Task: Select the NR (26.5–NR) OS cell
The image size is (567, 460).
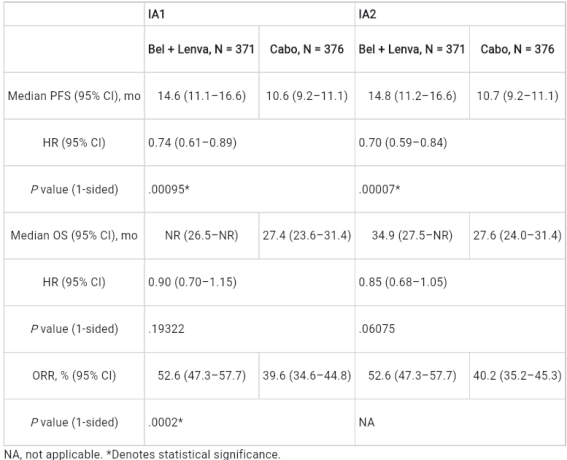Action: (x=202, y=235)
